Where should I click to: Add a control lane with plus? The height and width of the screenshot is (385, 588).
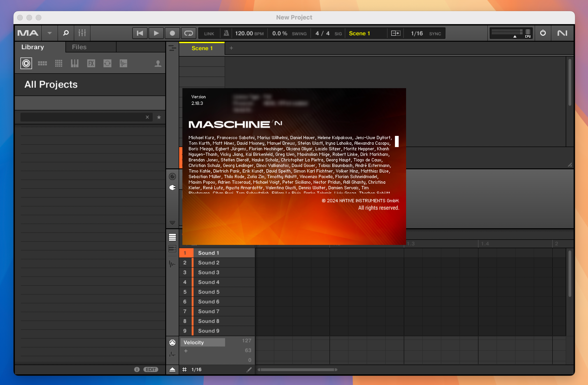[186, 351]
